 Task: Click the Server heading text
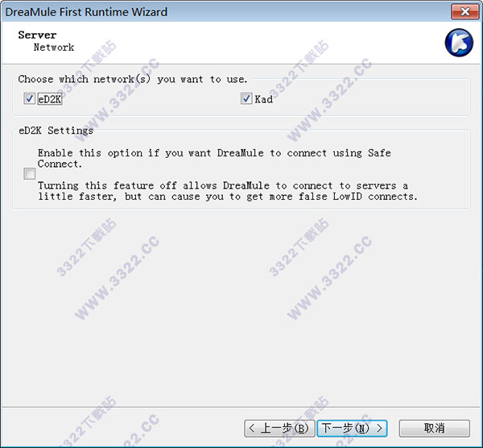pos(37,35)
